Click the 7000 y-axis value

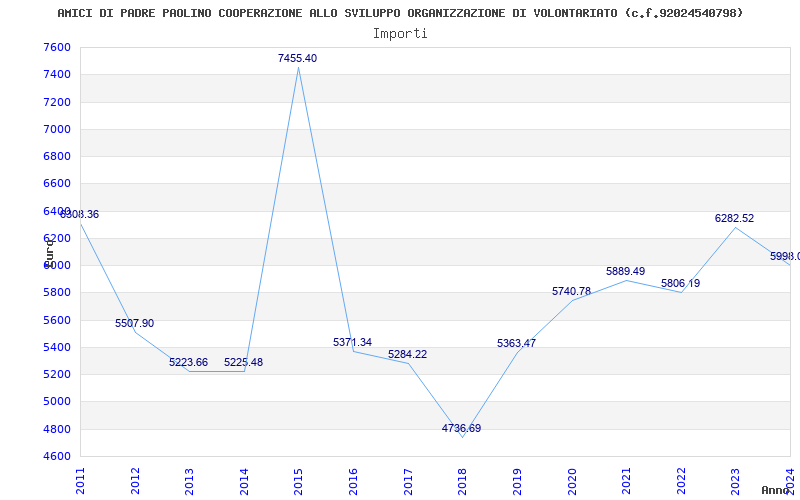(57, 129)
